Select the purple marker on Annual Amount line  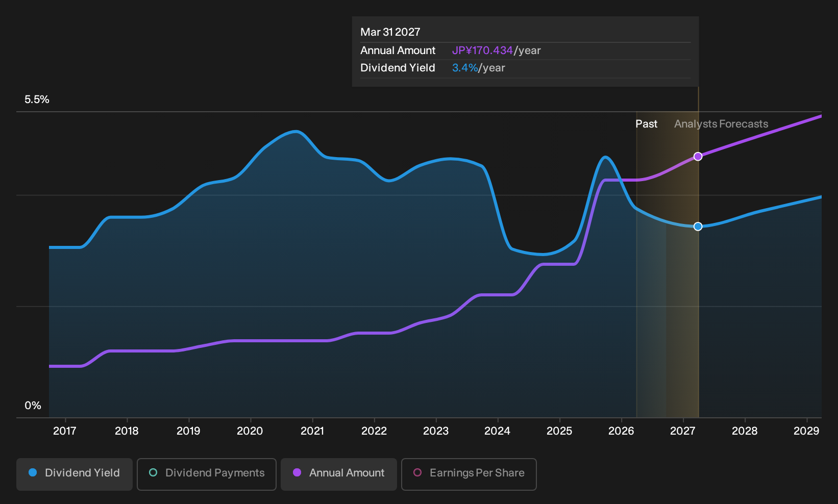[698, 157]
